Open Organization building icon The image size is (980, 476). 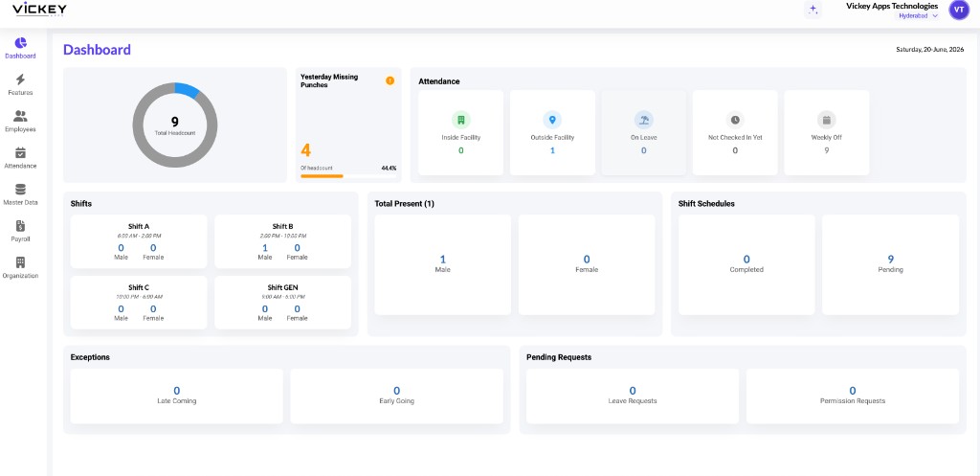pos(21,262)
